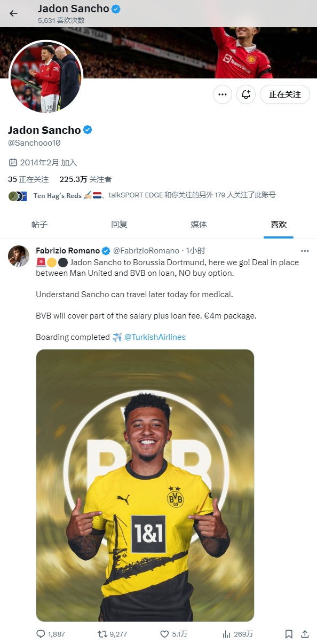Select the 喜欢 tab
This screenshot has height=644, width=317.
[x=278, y=225]
